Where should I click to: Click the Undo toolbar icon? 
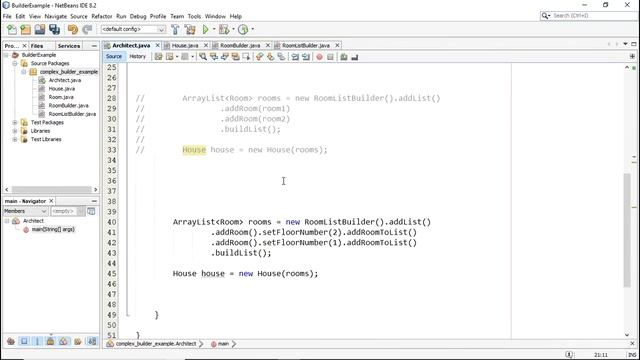[73, 29]
